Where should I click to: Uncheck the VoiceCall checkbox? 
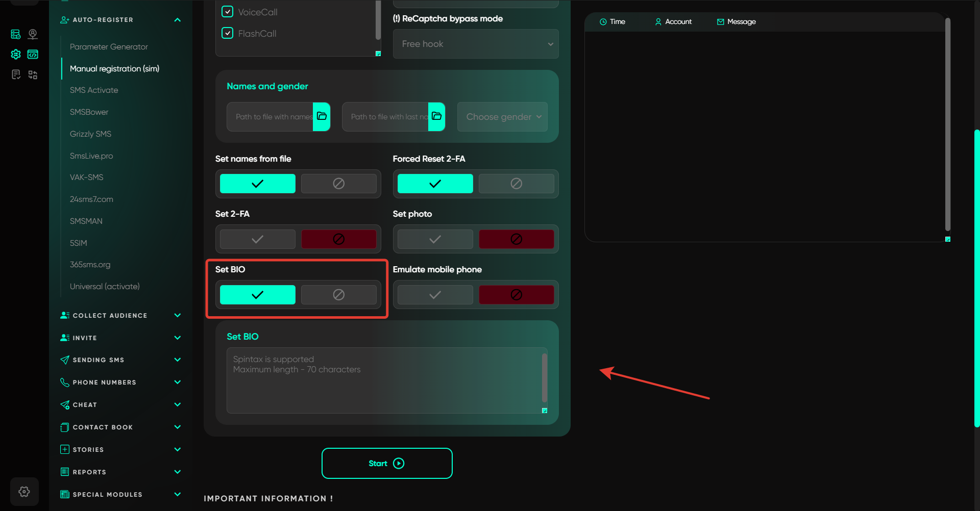coord(228,12)
